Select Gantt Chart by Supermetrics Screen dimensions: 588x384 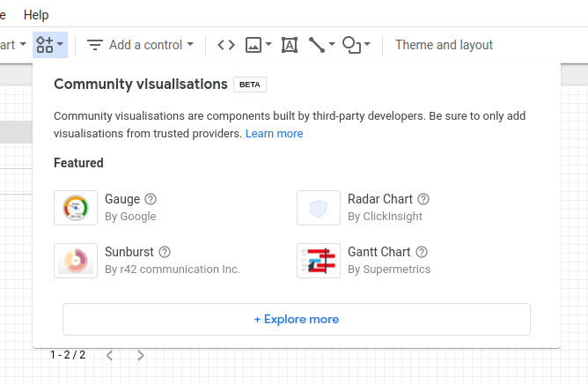click(389, 261)
